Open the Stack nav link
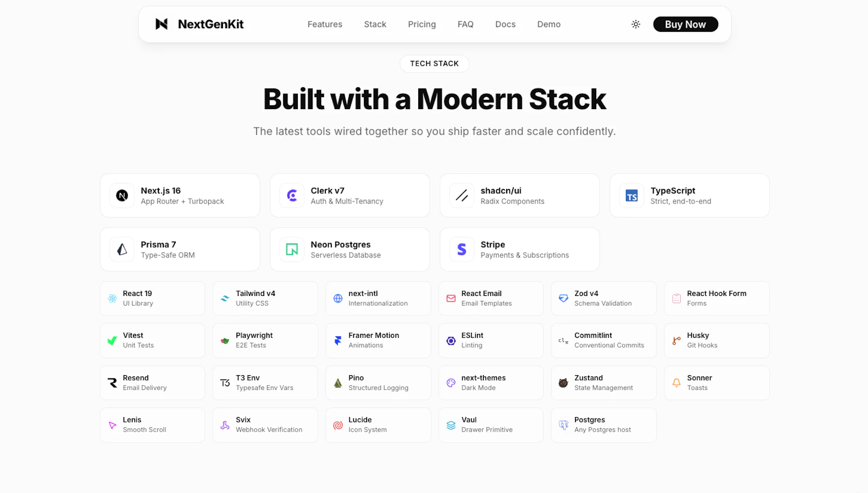This screenshot has width=868, height=493. point(375,24)
